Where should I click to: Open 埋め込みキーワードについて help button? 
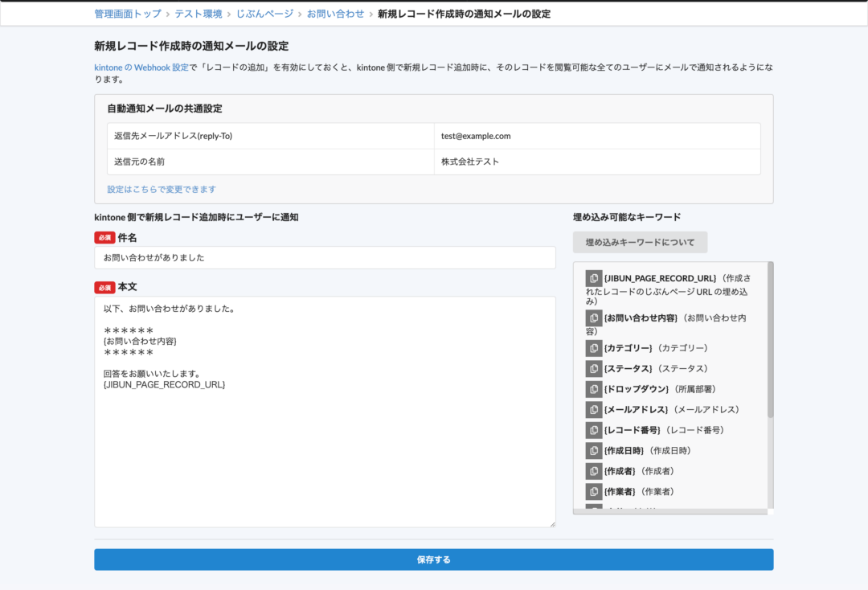pos(639,241)
